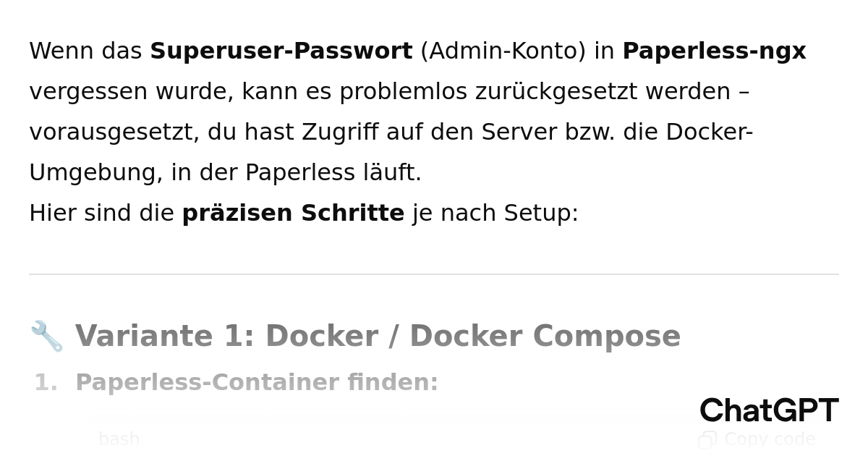Click the bold word 'Paperless-ngx'
Viewport: 868px width, 456px height.
714,51
